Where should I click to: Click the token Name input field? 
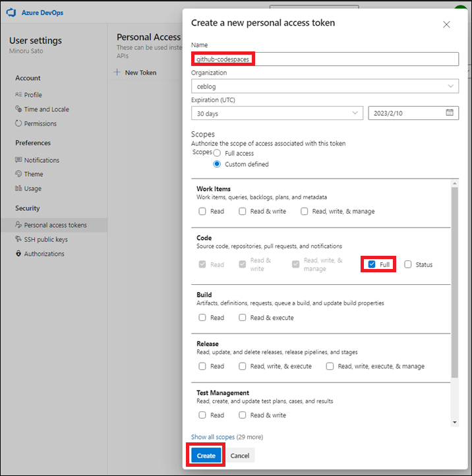325,59
